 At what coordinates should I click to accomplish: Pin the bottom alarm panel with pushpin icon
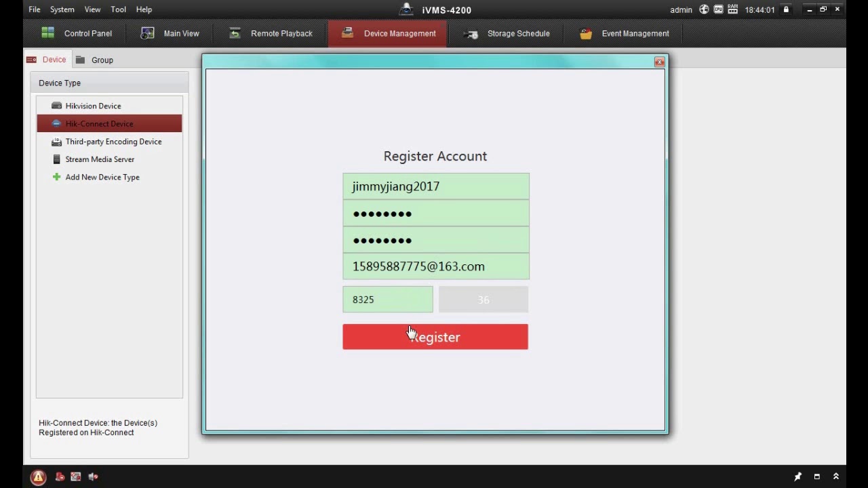coord(798,476)
